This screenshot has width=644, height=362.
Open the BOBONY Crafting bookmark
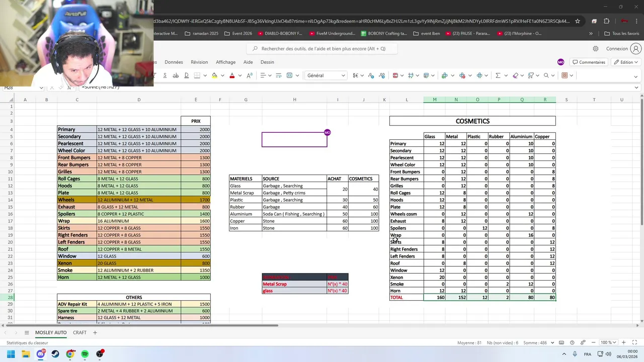(x=384, y=34)
